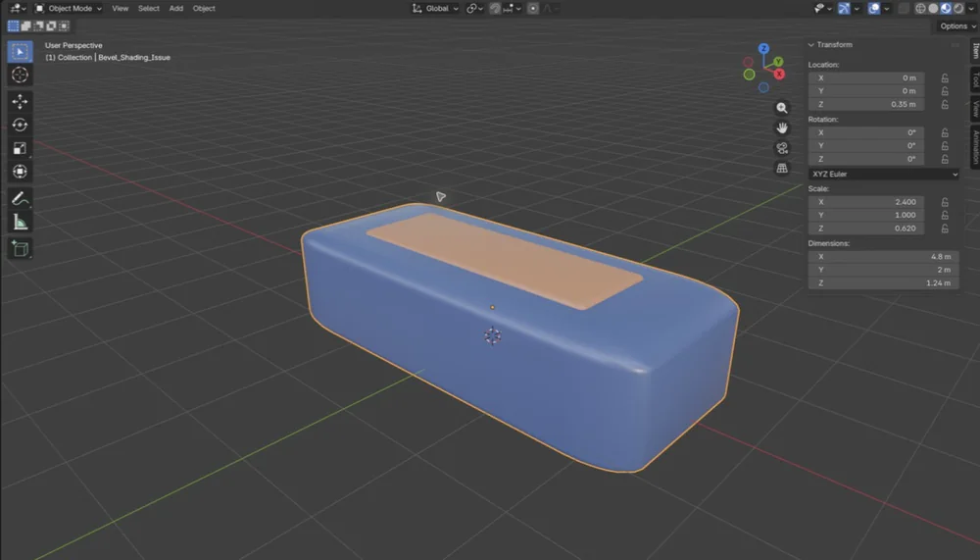
Task: Set selection mode to extend
Action: pos(26,26)
